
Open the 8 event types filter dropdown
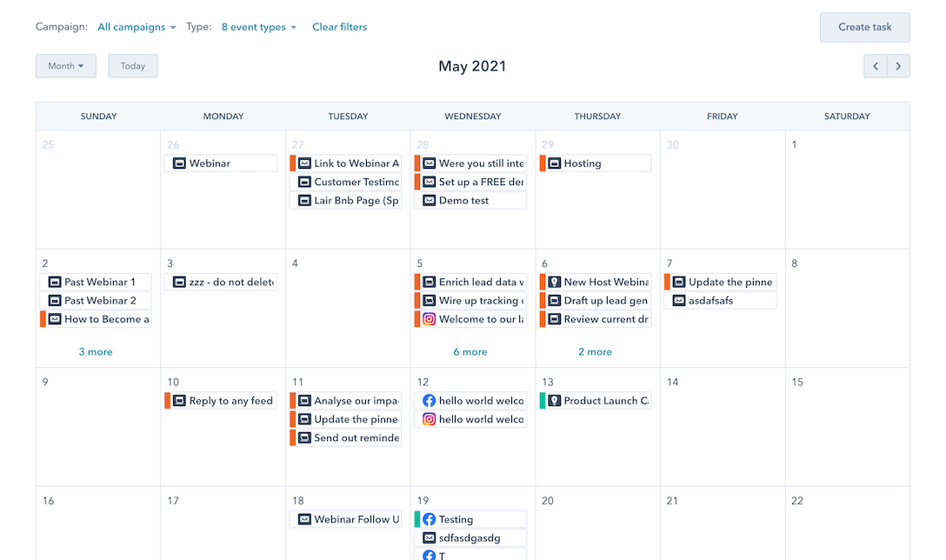[x=257, y=27]
